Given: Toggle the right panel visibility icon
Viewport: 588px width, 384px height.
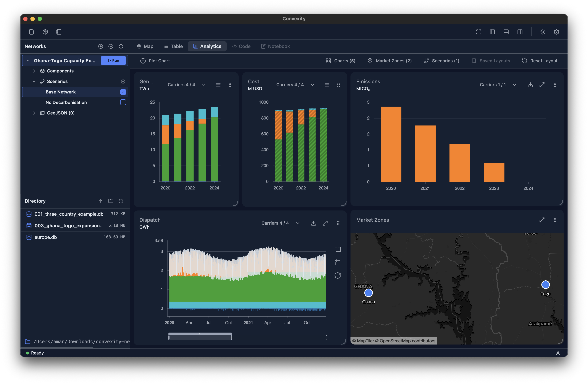Looking at the screenshot, I should tap(520, 32).
